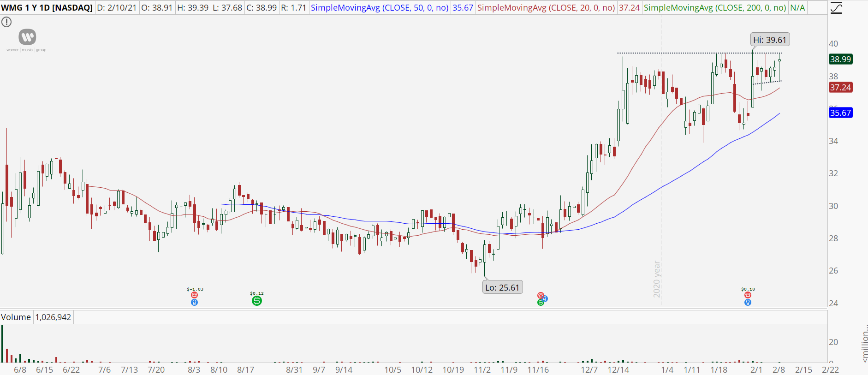Select the SimpleMovingAvg (CLOSE, 200, 0, no) study
The height and width of the screenshot is (375, 868).
[715, 8]
